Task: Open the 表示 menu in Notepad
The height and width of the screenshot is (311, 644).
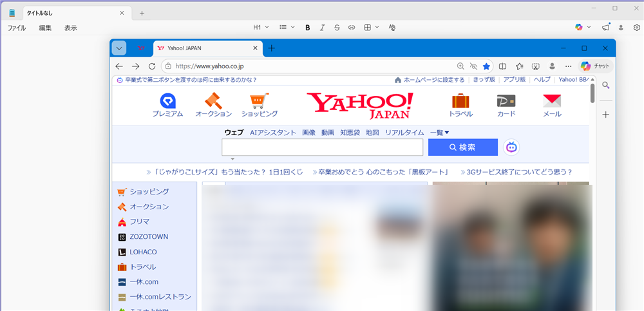Action: (71, 28)
